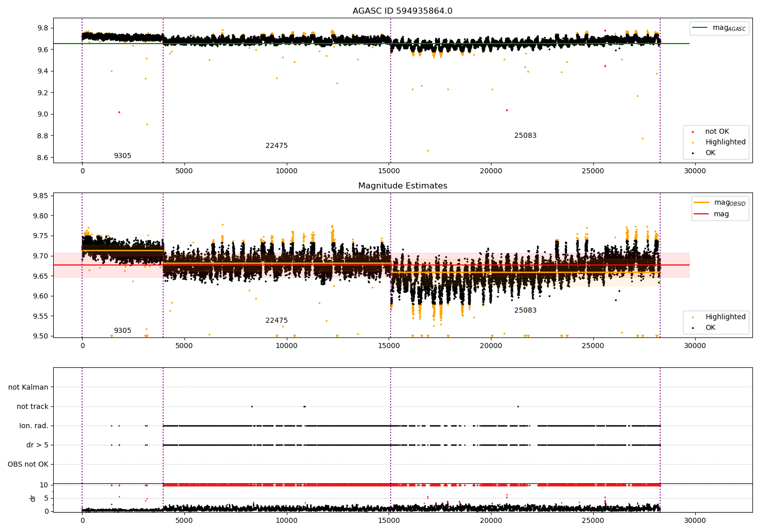This screenshot has width=760, height=532.
Task: Click the 'not track' axis label
Action: click(32, 407)
